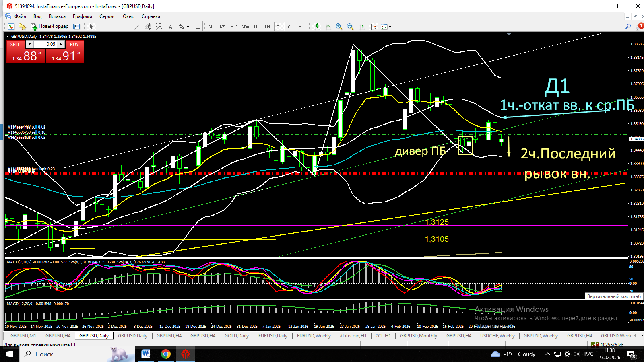Screen dimensions: 644x362
Task: Toggle candlestick chart mode
Action: pos(317,27)
